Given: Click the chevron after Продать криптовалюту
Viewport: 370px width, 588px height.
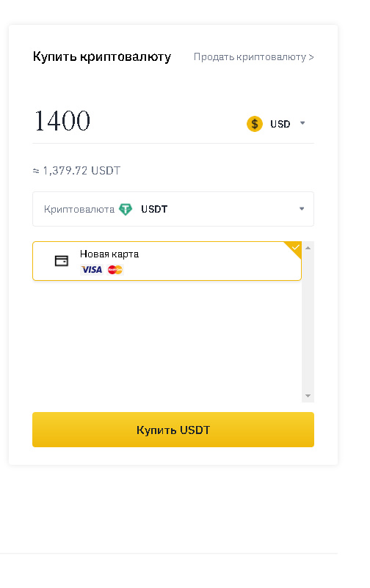Looking at the screenshot, I should [x=311, y=57].
